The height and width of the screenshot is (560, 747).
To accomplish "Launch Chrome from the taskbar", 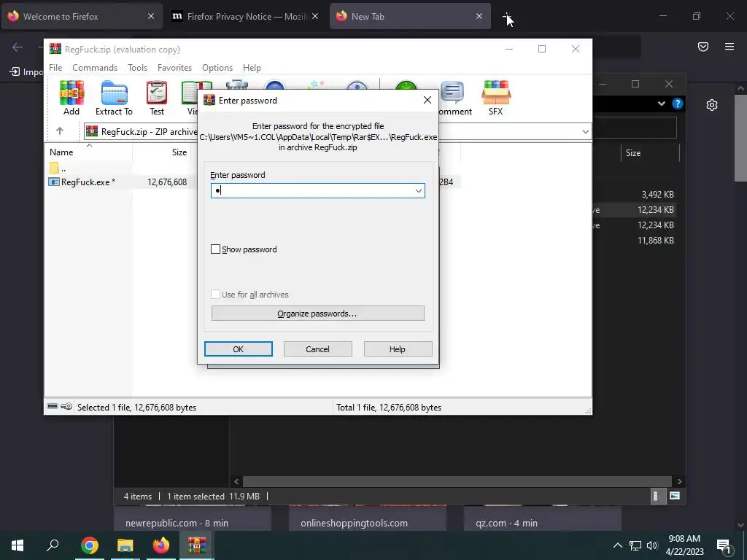I will 89,545.
